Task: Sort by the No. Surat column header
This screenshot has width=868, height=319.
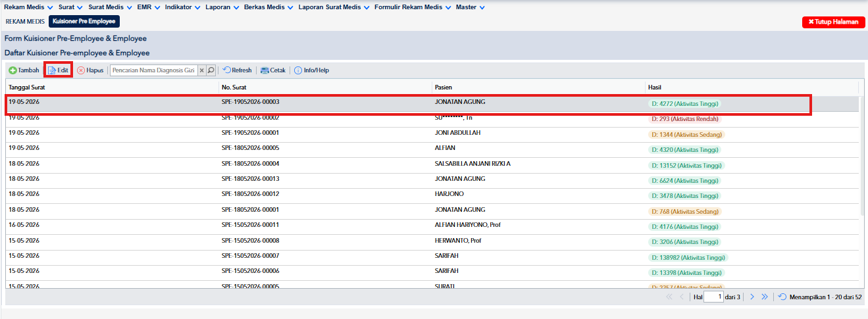Action: pos(325,87)
